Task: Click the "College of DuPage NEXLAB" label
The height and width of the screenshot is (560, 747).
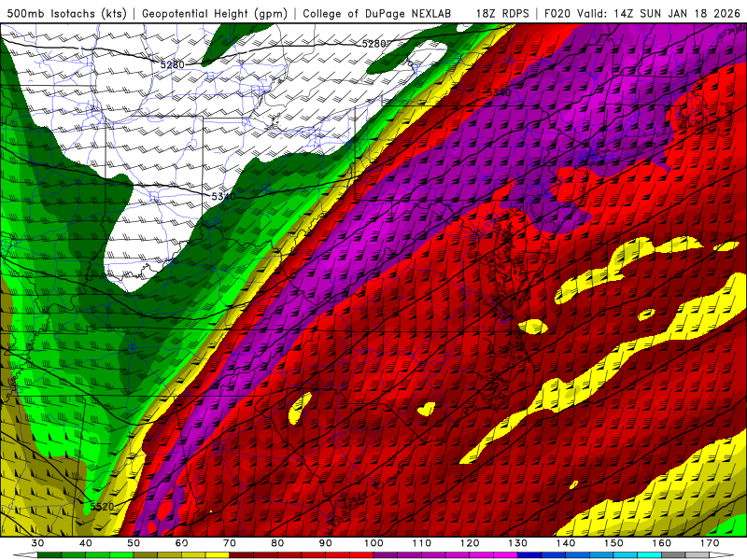Action: pyautogui.click(x=377, y=13)
